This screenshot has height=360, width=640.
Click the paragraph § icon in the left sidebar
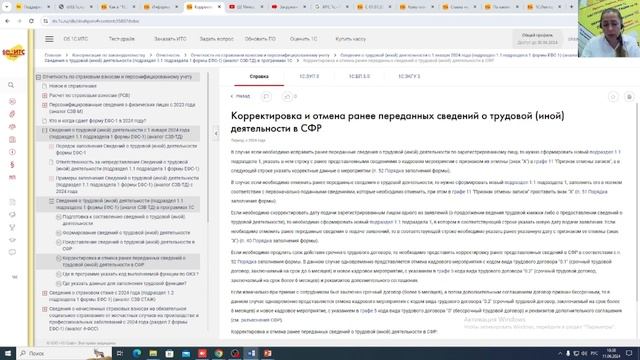[12, 164]
